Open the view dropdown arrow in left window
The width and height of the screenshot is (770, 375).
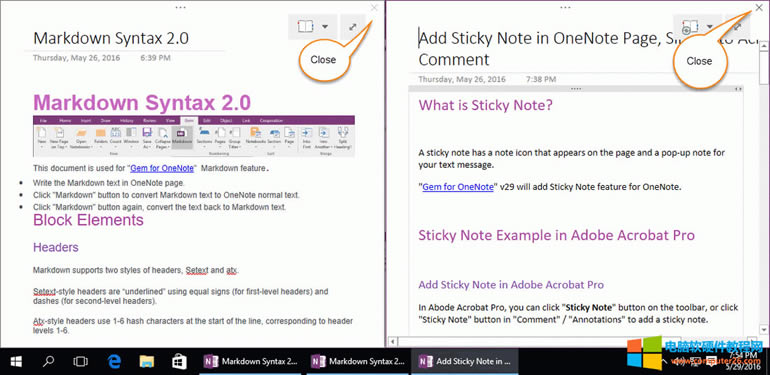(x=325, y=27)
